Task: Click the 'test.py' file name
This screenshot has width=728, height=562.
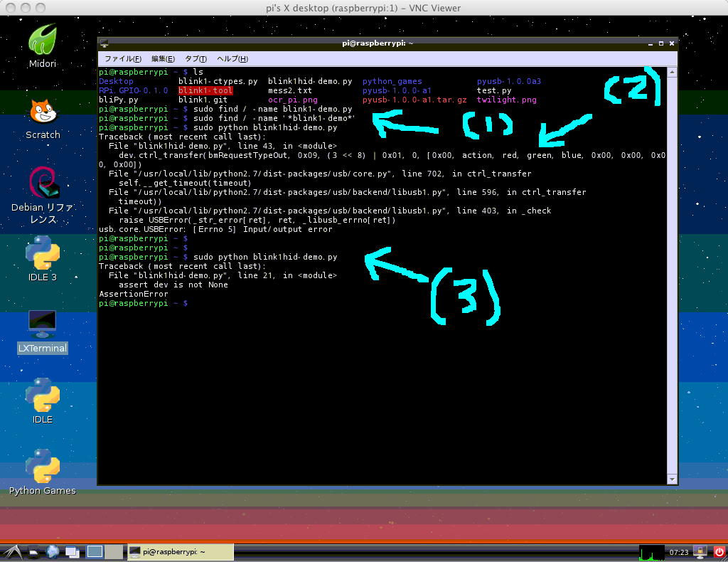Action: point(494,90)
